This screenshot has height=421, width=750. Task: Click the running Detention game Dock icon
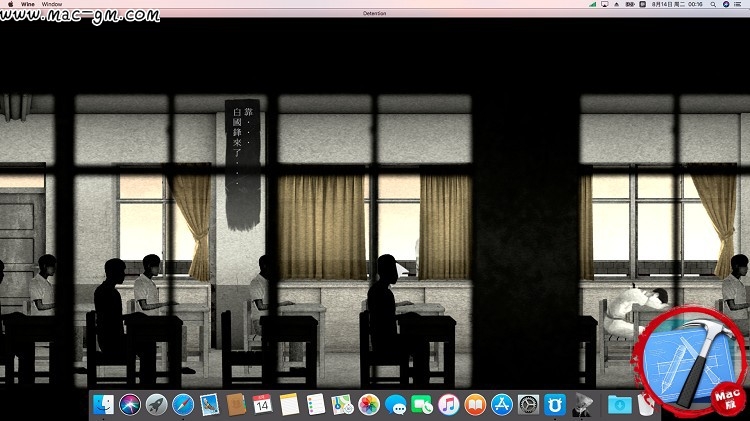tap(582, 405)
